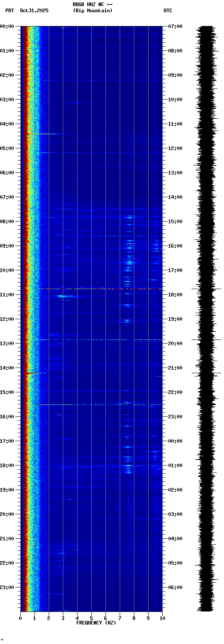224x644 pixels.
Task: Click the 'Oct31,2025' date label
Action: pyautogui.click(x=34, y=11)
